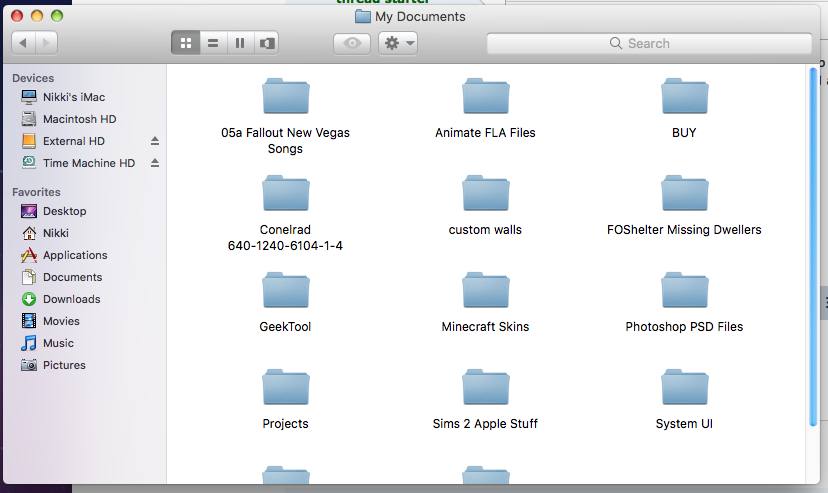This screenshot has width=828, height=493.
Task: Switch to list view
Action: pyautogui.click(x=213, y=43)
